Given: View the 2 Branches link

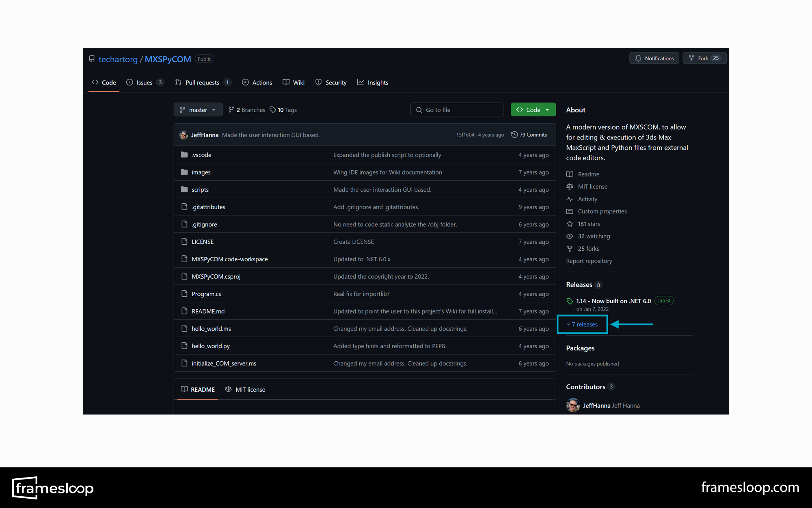Looking at the screenshot, I should pos(247,110).
